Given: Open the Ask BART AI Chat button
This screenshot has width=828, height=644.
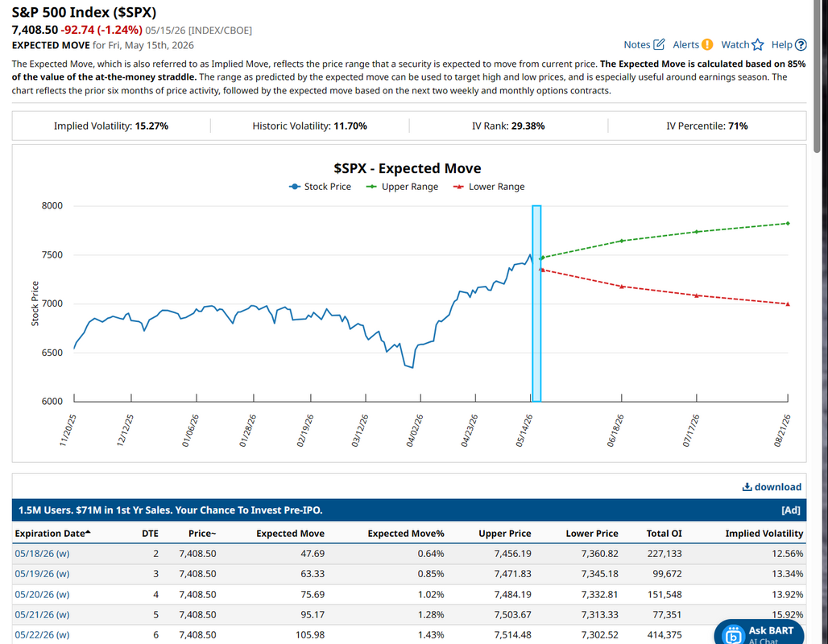Looking at the screenshot, I should [759, 632].
